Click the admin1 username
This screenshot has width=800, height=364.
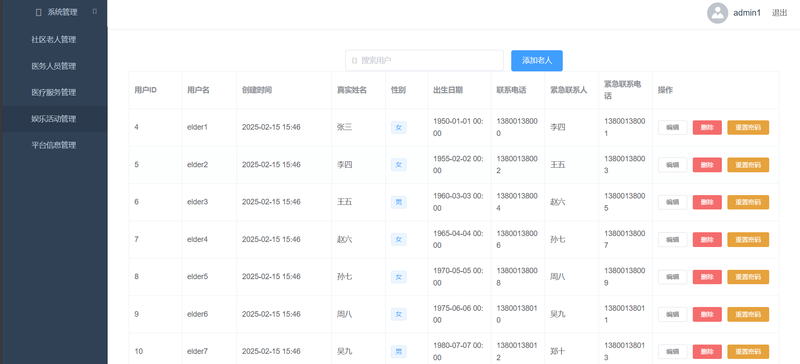coord(747,13)
